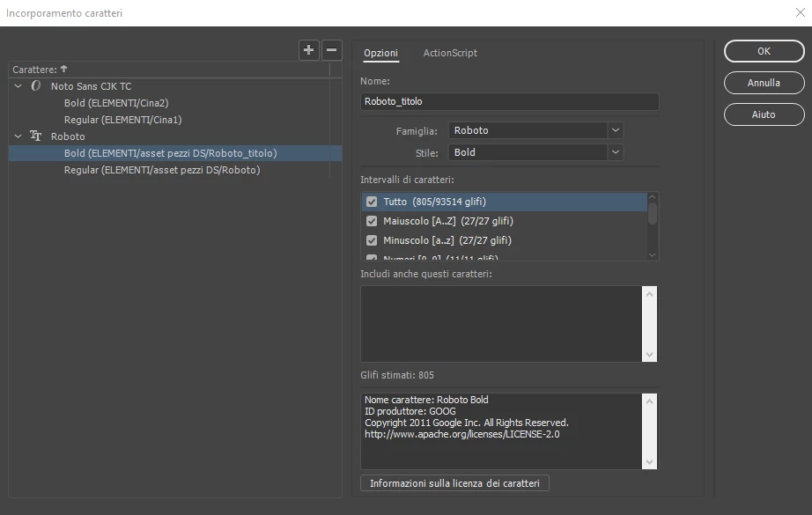Click inside the Includi anche questi caratteri box

click(501, 323)
